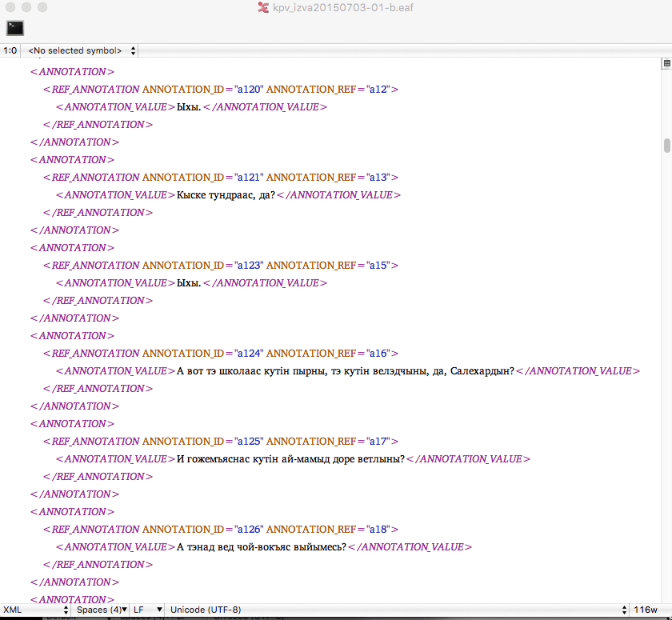Toggle the split editor icon above scrollbar
The width and height of the screenshot is (672, 620).
click(x=667, y=63)
